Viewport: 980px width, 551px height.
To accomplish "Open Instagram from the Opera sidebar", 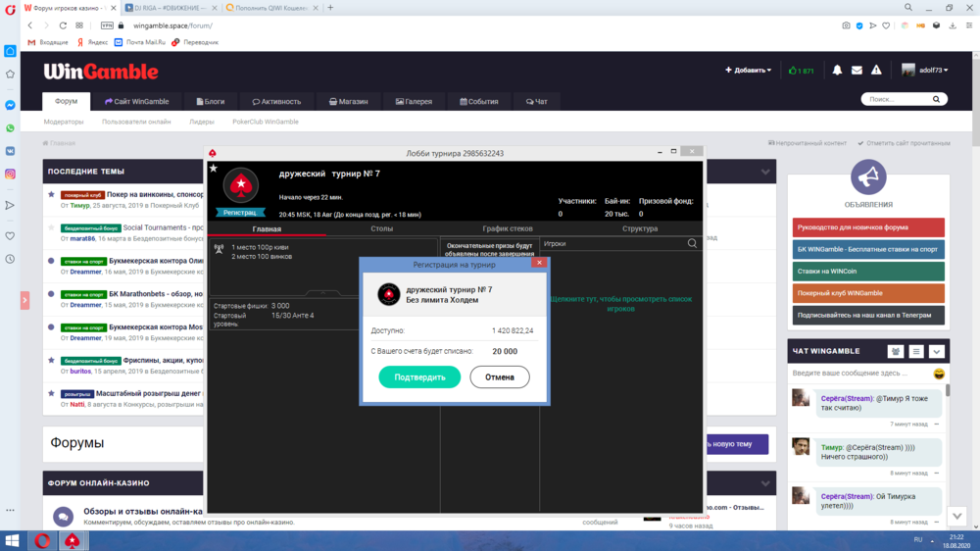I will 10,174.
